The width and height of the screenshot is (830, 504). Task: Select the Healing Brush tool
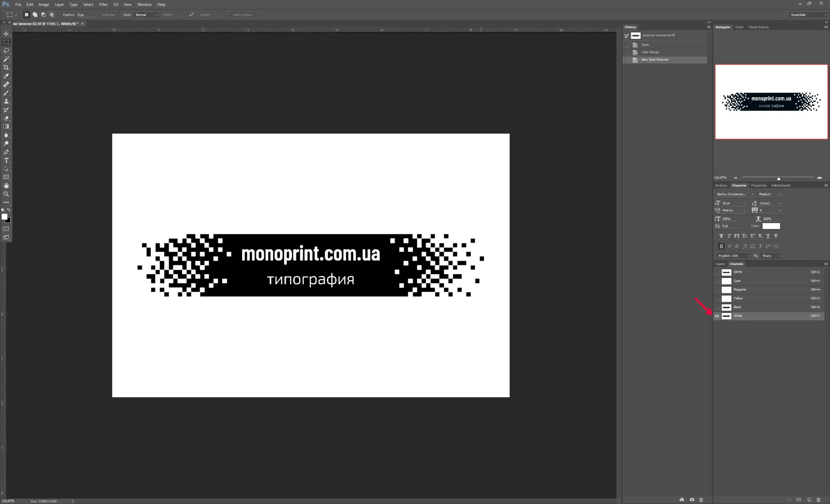[6, 84]
